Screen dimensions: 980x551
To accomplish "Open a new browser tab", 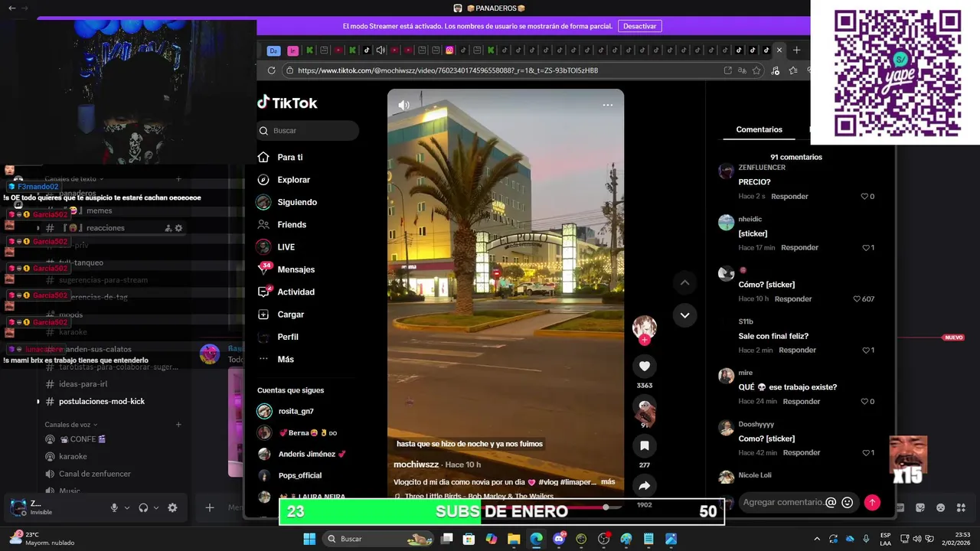I will click(796, 50).
